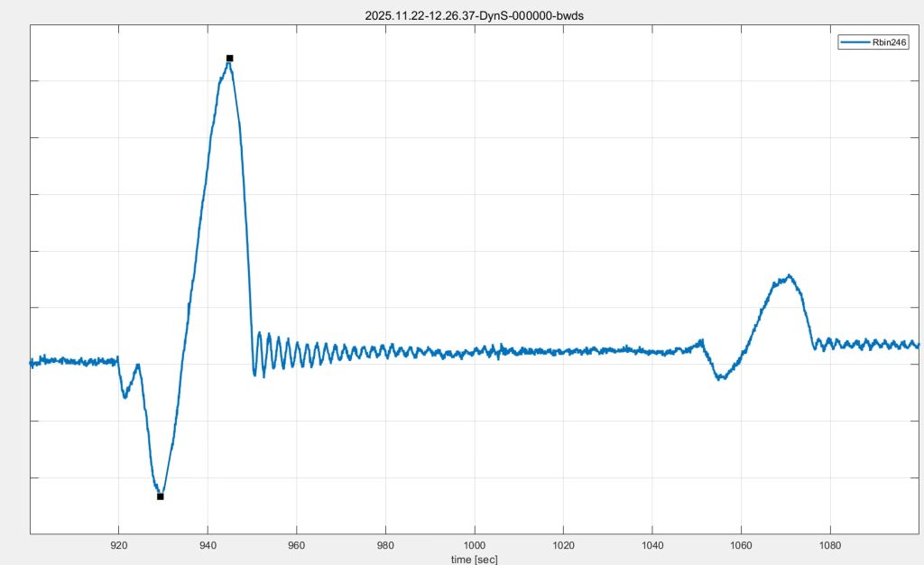Image resolution: width=924 pixels, height=565 pixels.
Task: Click the 1040 tick label on the x-axis
Action: pyautogui.click(x=652, y=545)
